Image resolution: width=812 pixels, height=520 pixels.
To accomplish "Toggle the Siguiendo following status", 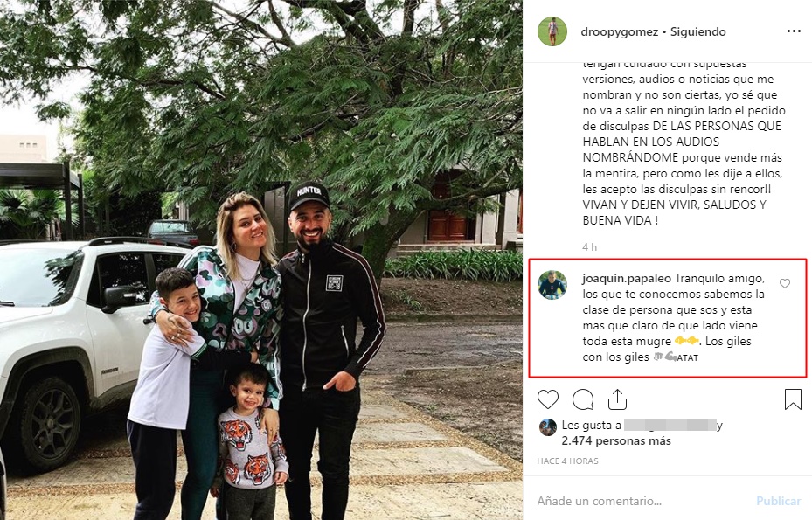I will coord(698,32).
